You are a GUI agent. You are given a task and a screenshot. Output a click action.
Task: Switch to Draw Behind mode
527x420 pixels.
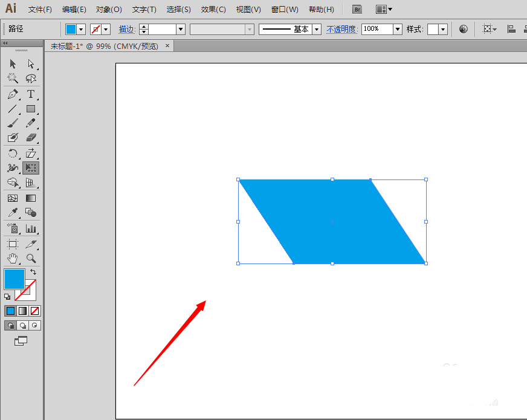pyautogui.click(x=23, y=325)
